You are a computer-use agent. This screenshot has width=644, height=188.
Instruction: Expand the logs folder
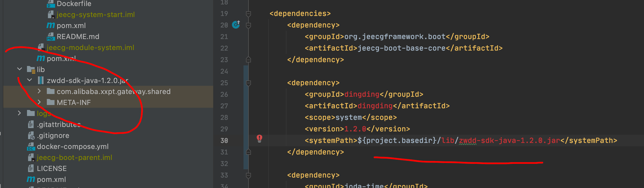pos(19,113)
